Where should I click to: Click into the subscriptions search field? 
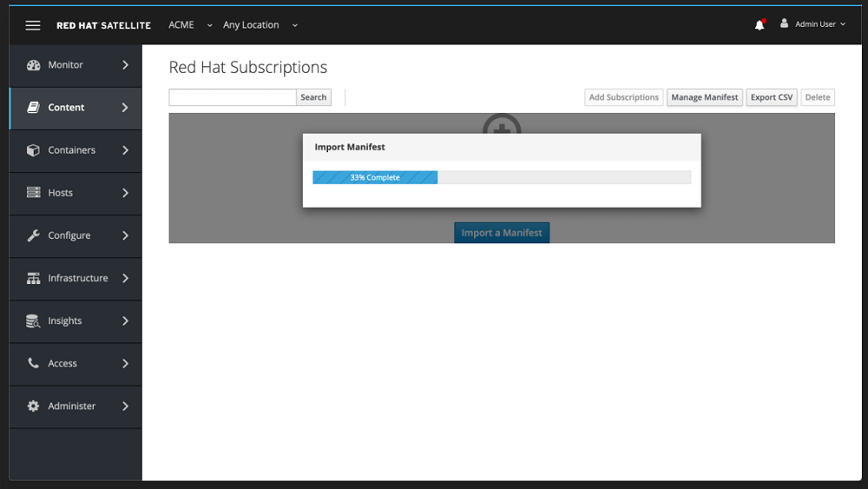pyautogui.click(x=233, y=97)
